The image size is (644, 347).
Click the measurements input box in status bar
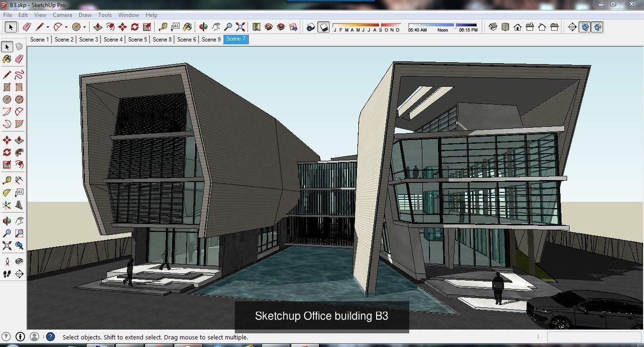594,337
